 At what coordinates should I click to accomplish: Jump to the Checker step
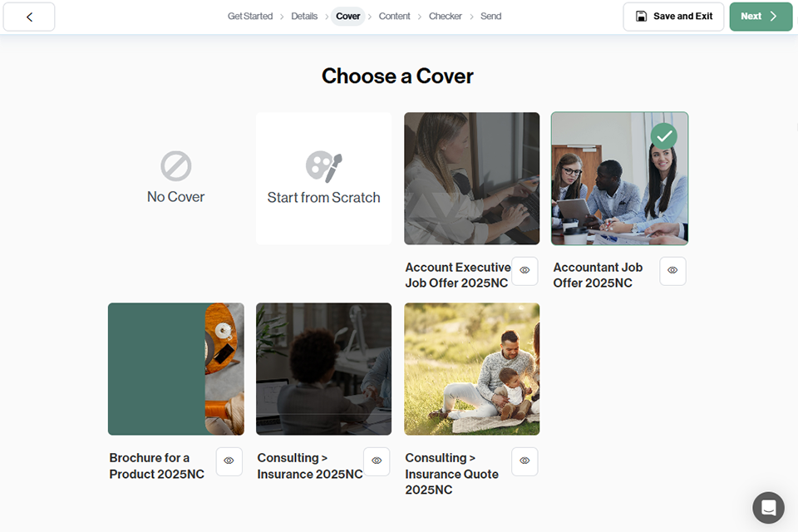pyautogui.click(x=446, y=17)
